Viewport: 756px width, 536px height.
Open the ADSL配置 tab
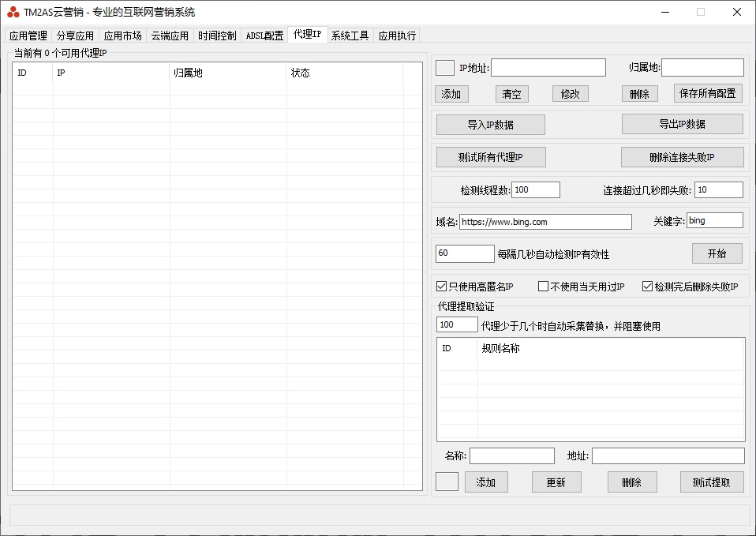(264, 36)
